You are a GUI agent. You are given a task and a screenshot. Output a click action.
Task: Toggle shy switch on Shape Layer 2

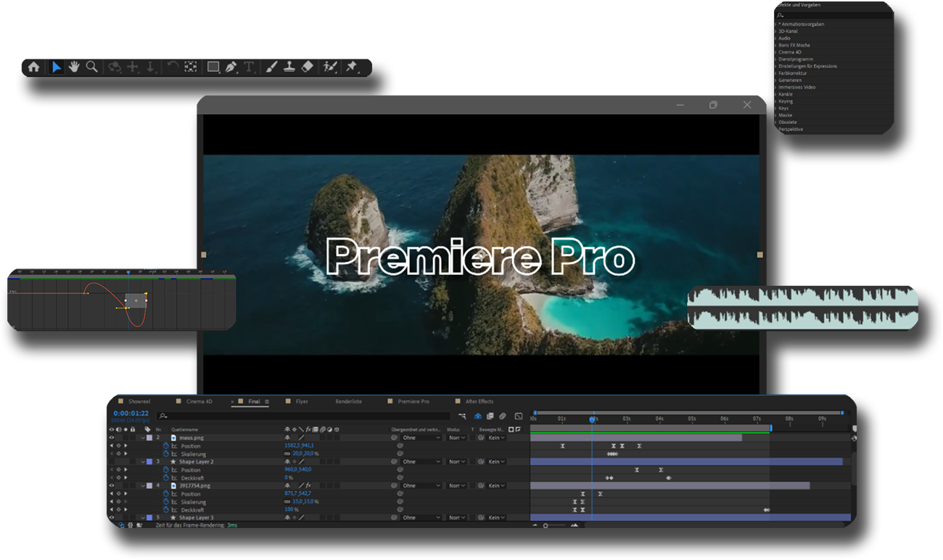(x=287, y=461)
